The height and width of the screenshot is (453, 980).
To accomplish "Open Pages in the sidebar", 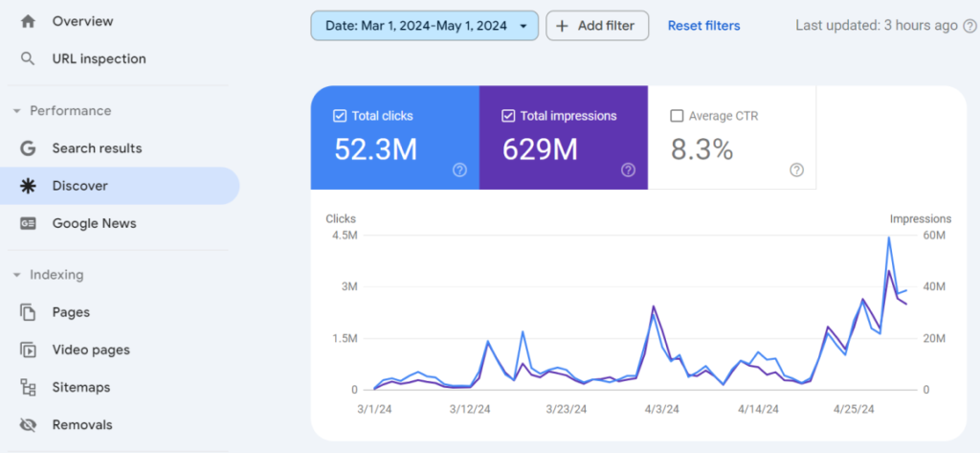I will click(x=71, y=312).
